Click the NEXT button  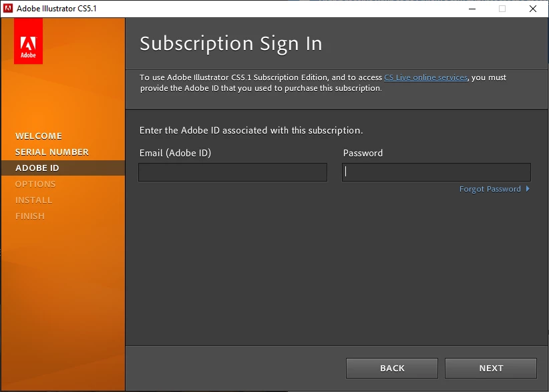490,368
